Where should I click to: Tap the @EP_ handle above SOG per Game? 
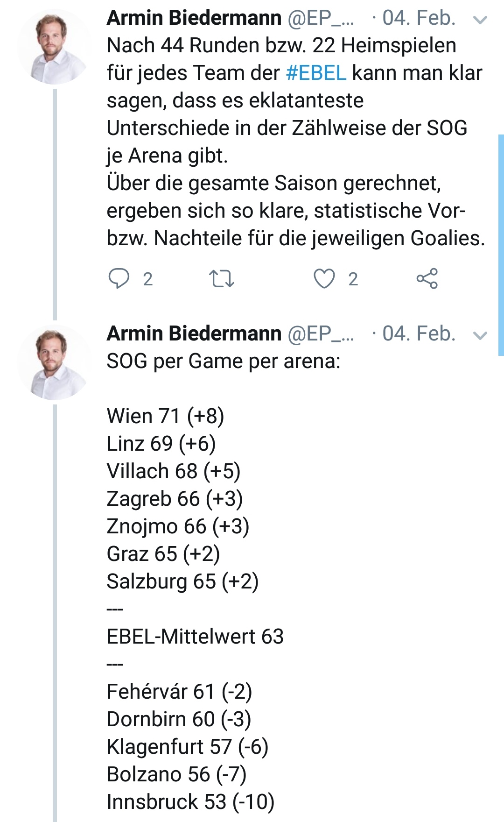point(321,333)
